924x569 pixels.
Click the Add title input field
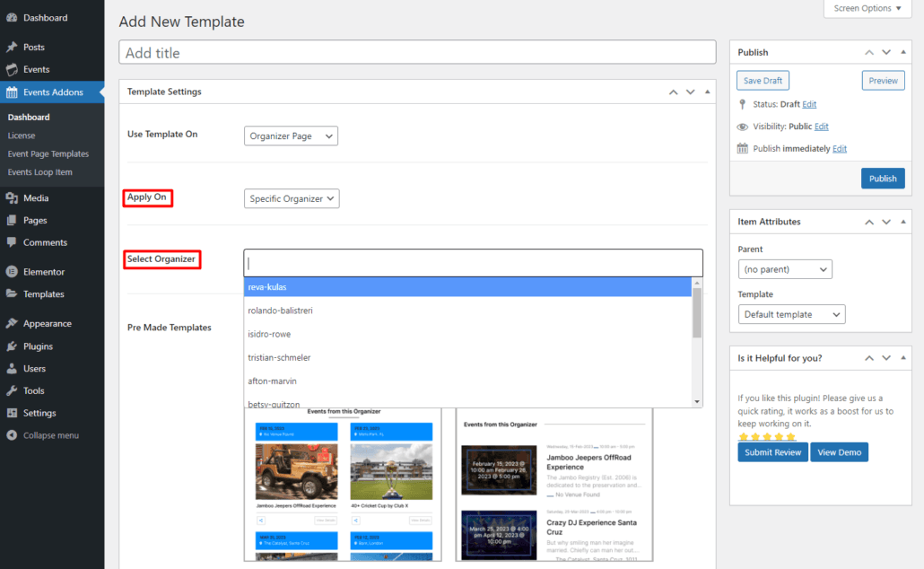(x=417, y=53)
